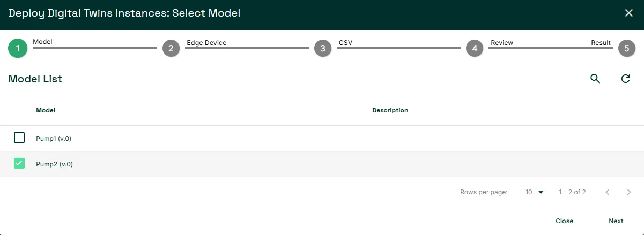This screenshot has height=235, width=644.
Task: Refresh the model list
Action: [x=625, y=79]
